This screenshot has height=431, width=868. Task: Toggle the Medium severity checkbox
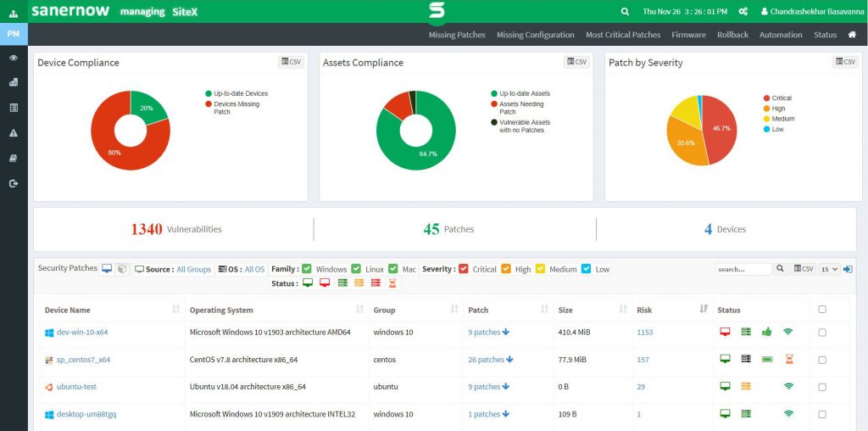click(x=540, y=269)
